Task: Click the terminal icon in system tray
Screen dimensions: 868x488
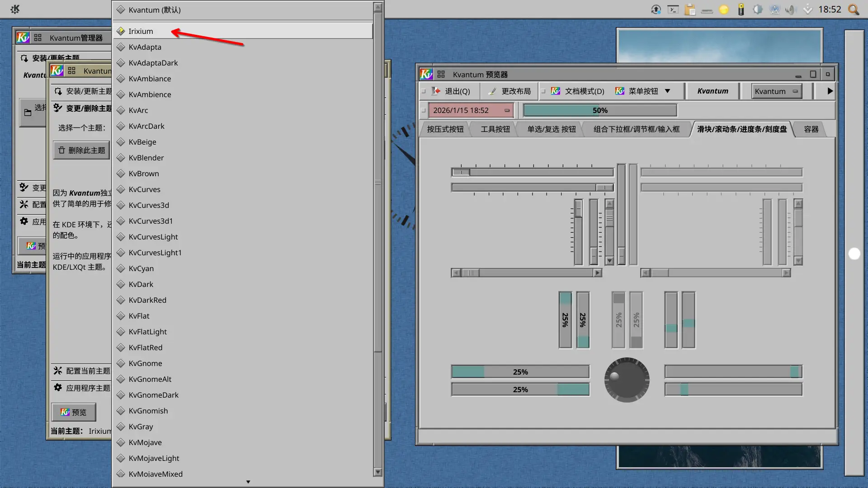Action: [673, 9]
